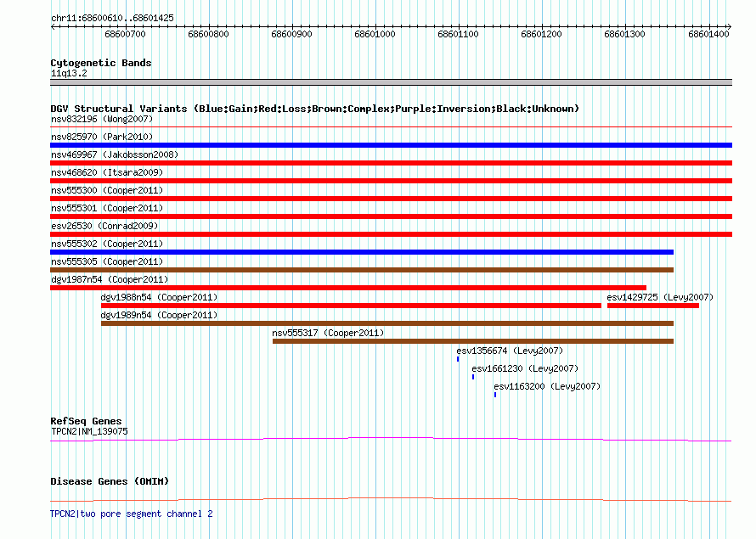Select the thin red nsv832196 (Wong2007) line
Screen dimensions: 756x539
point(391,127)
